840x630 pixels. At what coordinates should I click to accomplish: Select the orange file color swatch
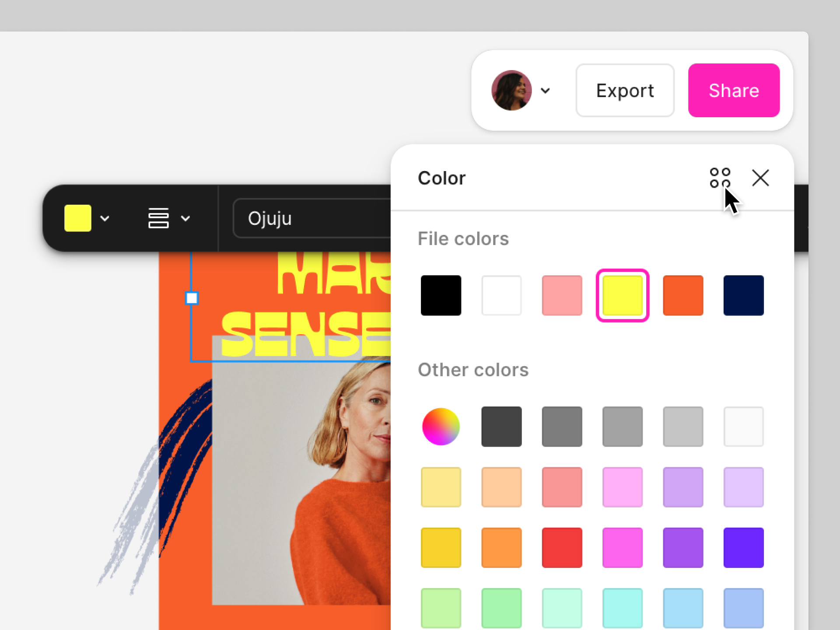pos(683,295)
